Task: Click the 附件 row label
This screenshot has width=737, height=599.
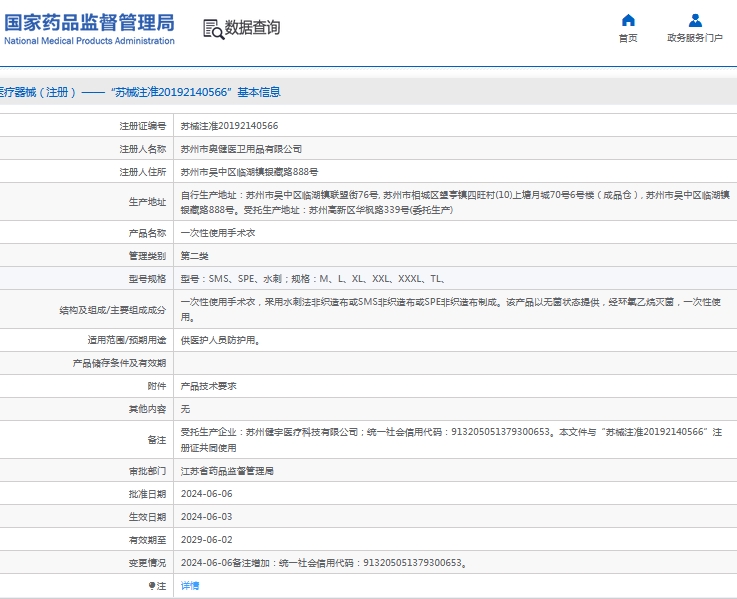Action: click(x=157, y=386)
